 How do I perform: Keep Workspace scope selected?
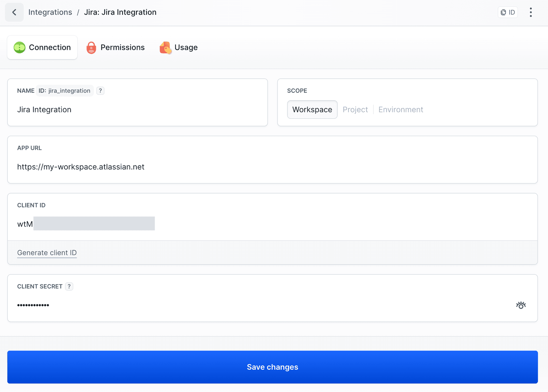tap(312, 109)
